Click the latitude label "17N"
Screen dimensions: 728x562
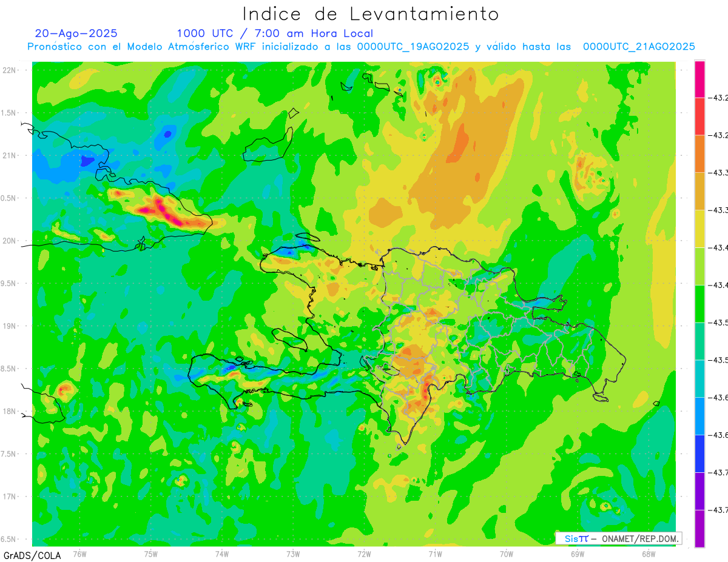(9, 497)
